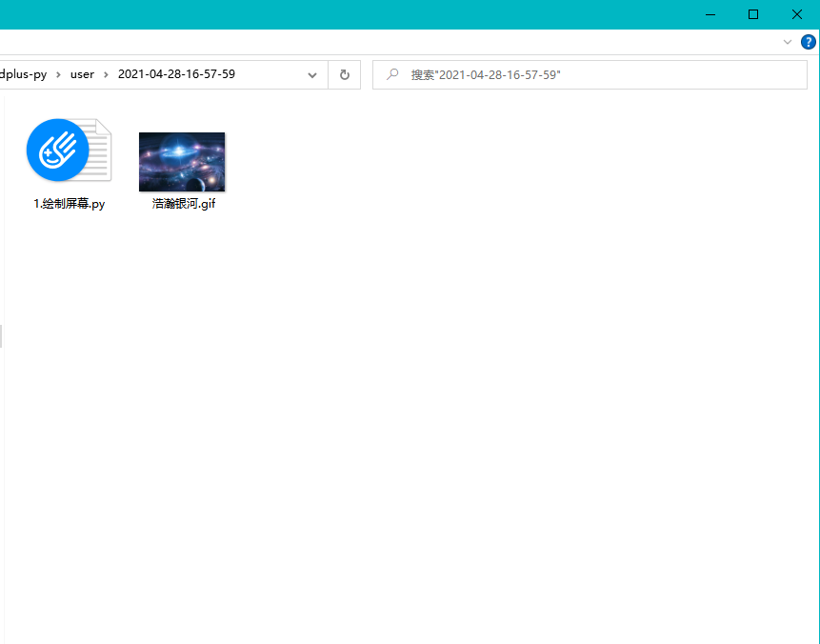This screenshot has width=820, height=644.
Task: Maximize the Explorer window
Action: pos(753,14)
